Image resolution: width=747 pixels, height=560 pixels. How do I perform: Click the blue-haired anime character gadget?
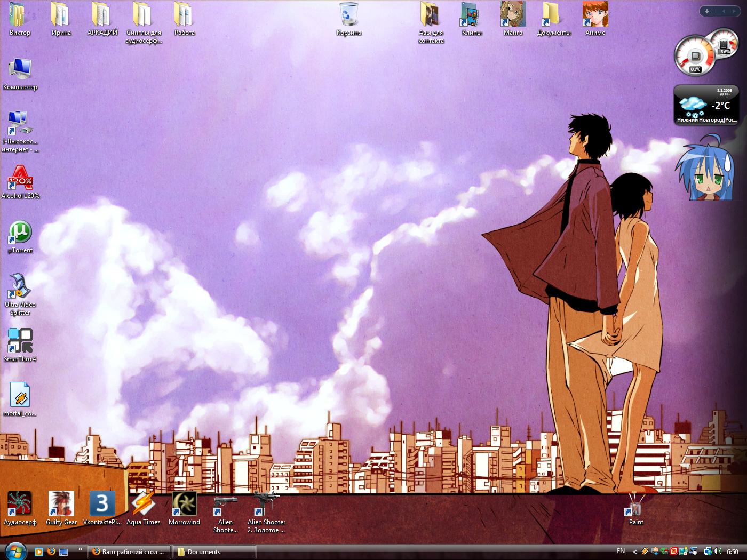tap(705, 168)
